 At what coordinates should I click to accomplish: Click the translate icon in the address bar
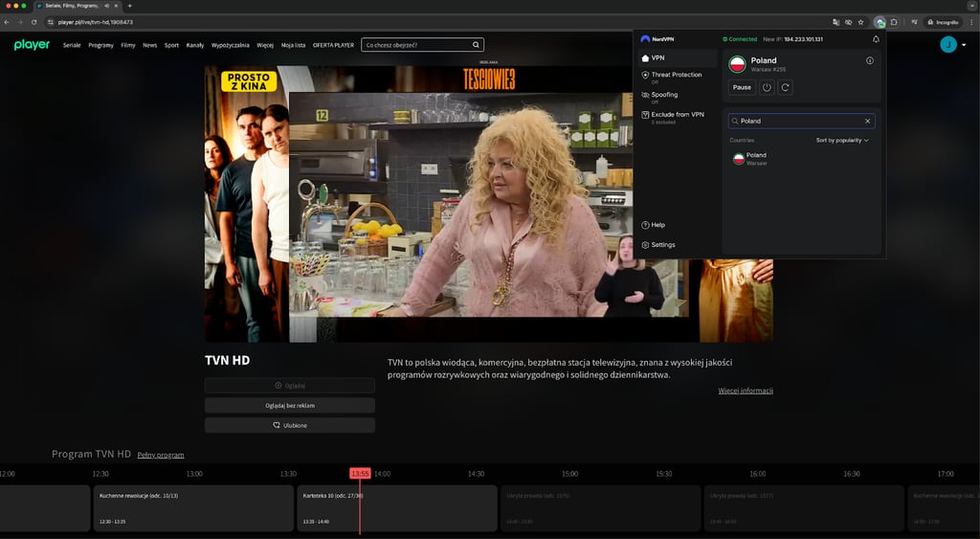point(836,22)
